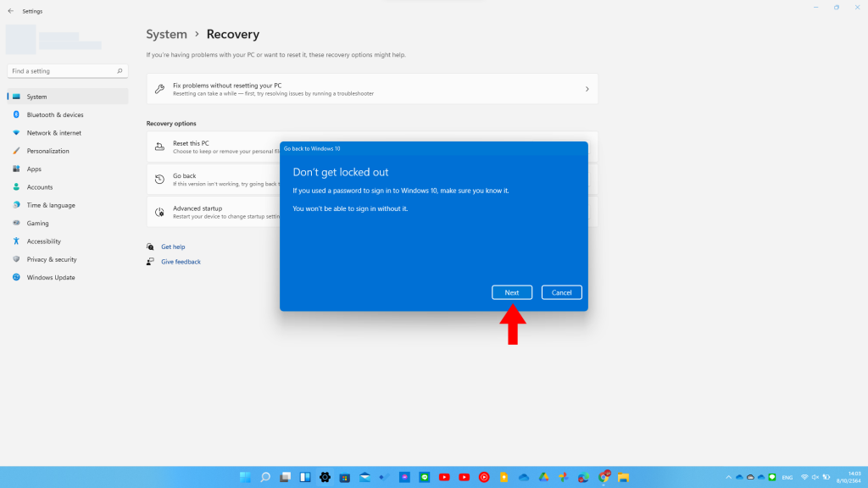The height and width of the screenshot is (488, 868).
Task: Expand Fix problems without resetting your PC chevron
Action: 587,89
